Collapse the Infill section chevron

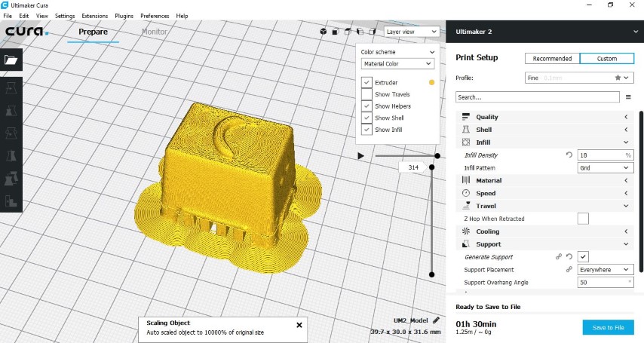pos(626,142)
